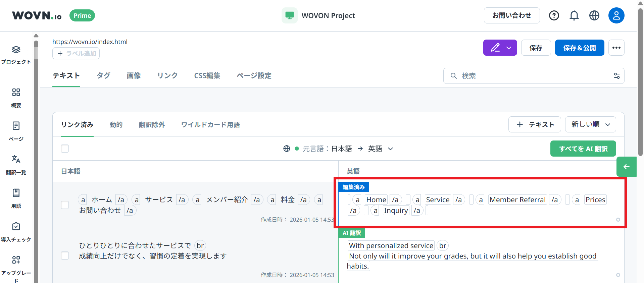The image size is (644, 283).
Task: Expand the 新しい順 sort dropdown
Action: [590, 124]
